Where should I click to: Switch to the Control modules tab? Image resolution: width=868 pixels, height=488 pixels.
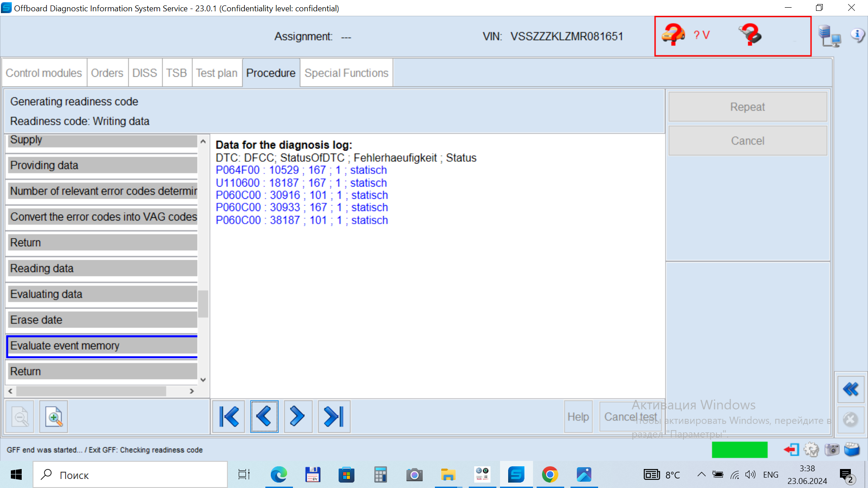(x=44, y=73)
